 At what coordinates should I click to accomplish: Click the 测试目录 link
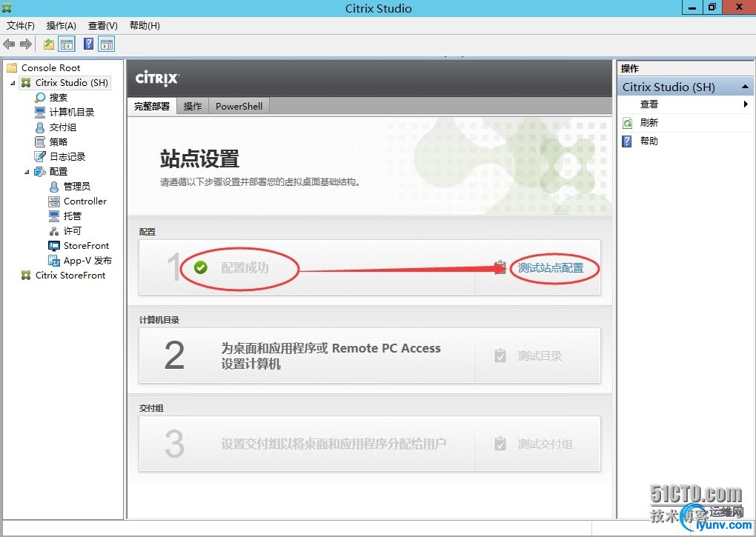540,356
